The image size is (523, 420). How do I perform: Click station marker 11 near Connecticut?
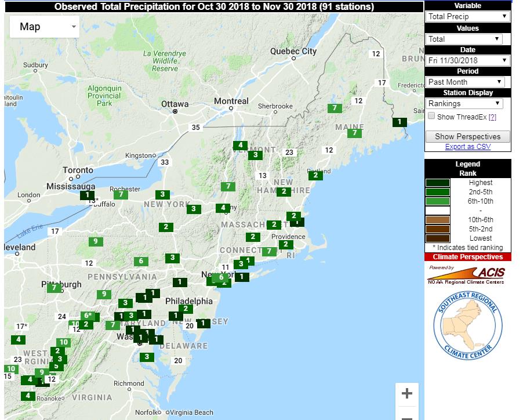[226, 267]
